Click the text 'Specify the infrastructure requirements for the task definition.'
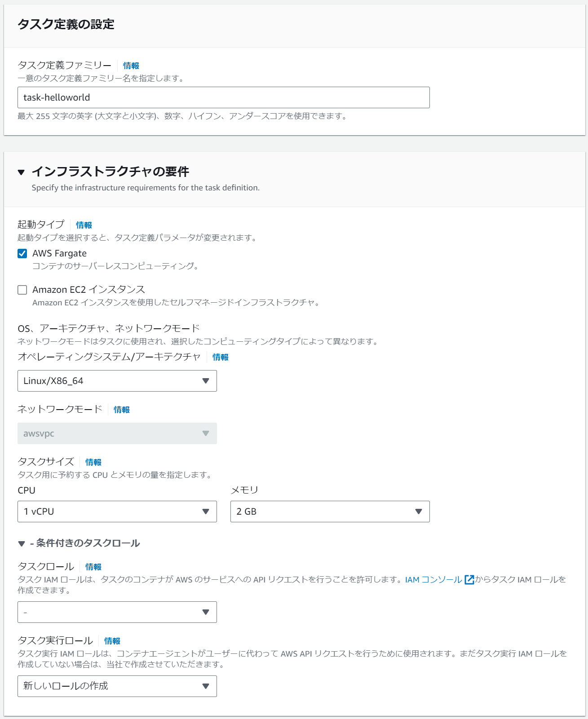Viewport: 588px width, 719px height. click(x=146, y=188)
